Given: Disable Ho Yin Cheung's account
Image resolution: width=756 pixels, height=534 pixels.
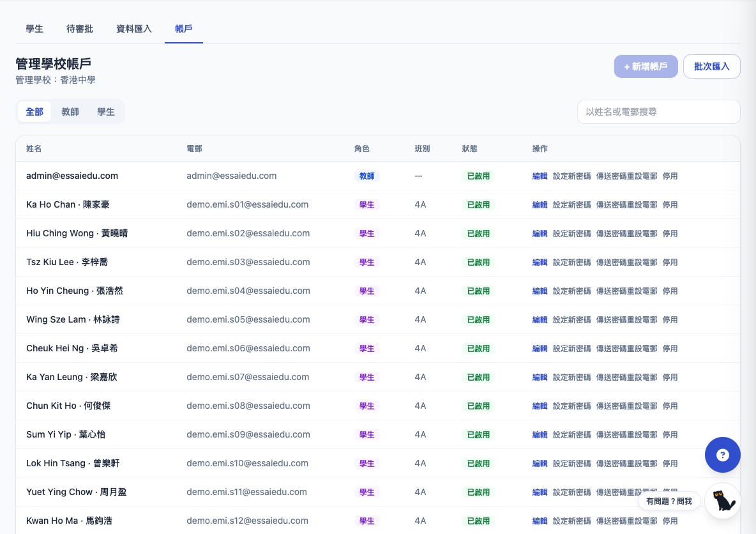Looking at the screenshot, I should click(670, 291).
